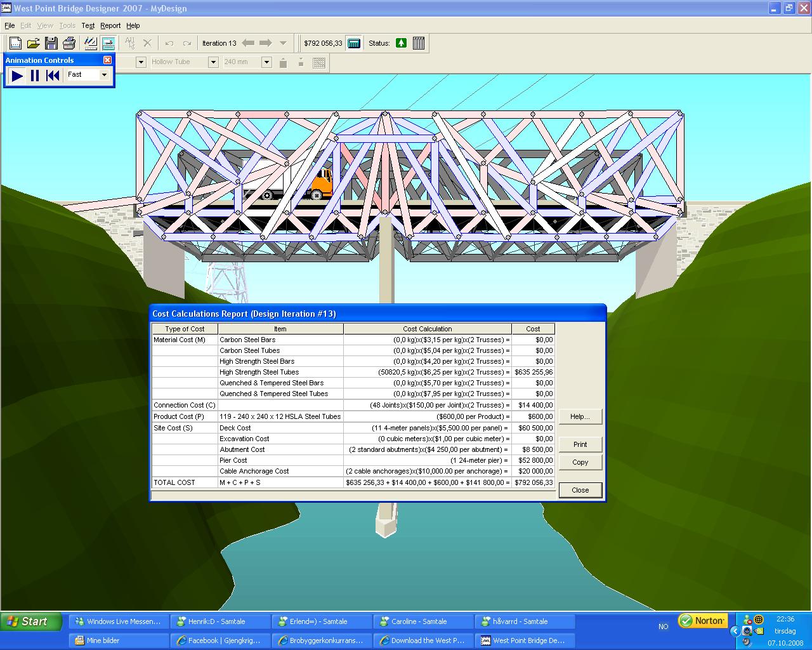Image resolution: width=812 pixels, height=650 pixels.
Task: Open the Help menu
Action: tap(133, 25)
